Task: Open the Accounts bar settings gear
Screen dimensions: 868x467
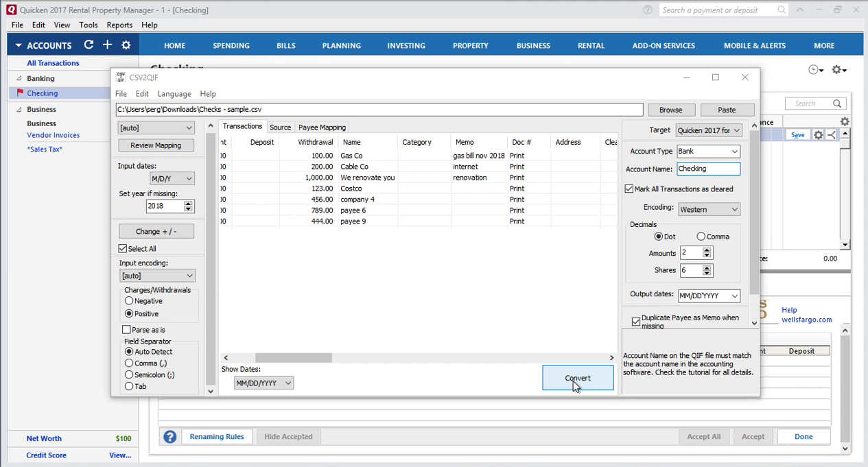Action: tap(126, 45)
